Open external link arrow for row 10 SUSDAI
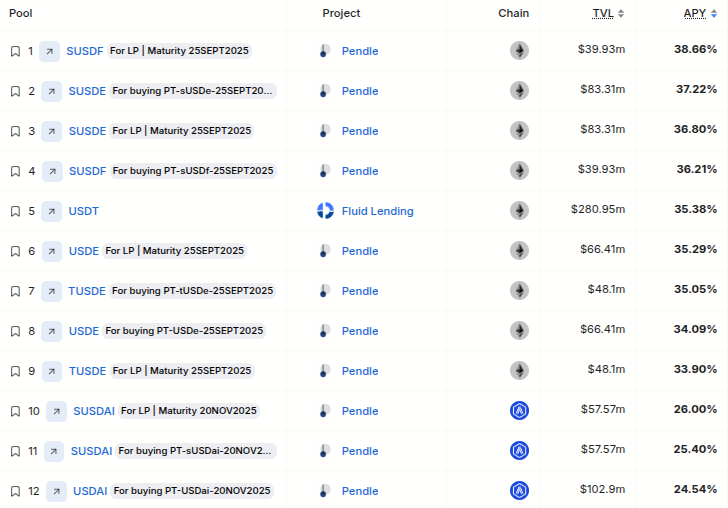Screen dimensions: 728x508 56,411
